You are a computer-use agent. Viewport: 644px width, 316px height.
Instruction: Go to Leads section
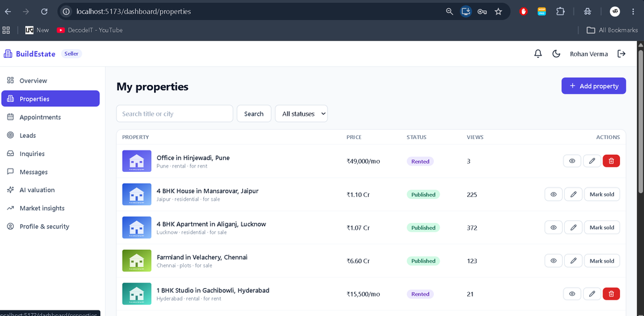pyautogui.click(x=50, y=135)
